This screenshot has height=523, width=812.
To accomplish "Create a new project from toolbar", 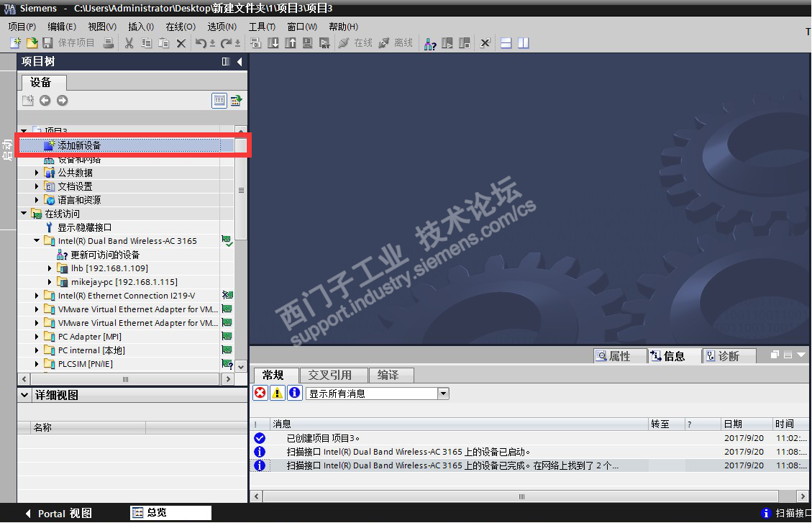I will (x=16, y=43).
